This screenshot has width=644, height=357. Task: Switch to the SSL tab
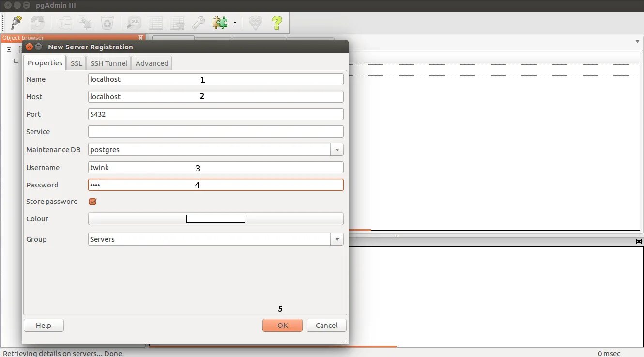point(77,63)
